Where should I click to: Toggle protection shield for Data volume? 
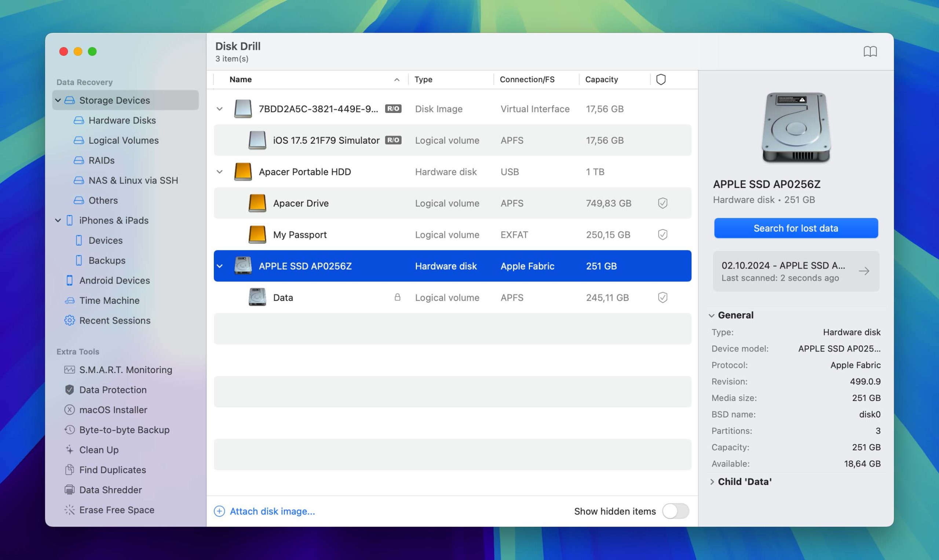663,298
